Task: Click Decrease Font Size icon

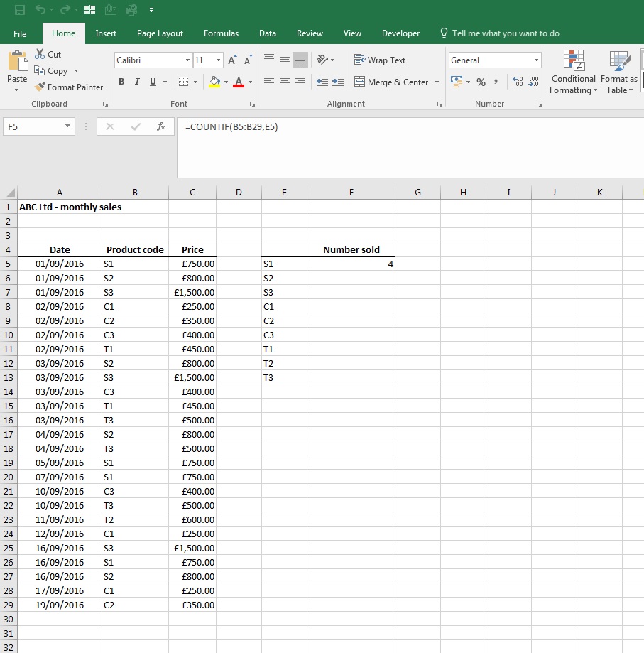Action: tap(249, 60)
